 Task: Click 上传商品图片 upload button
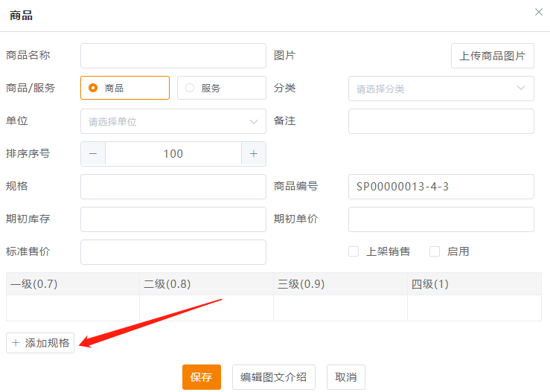pyautogui.click(x=492, y=56)
